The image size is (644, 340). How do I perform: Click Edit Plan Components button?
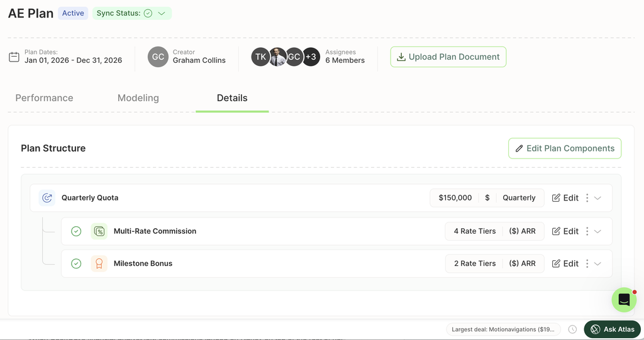point(565,148)
